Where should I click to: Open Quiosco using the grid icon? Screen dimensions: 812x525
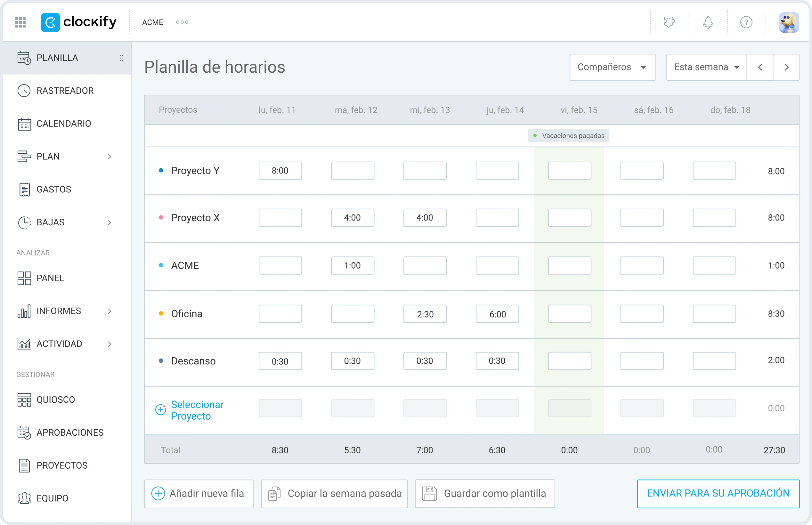click(24, 399)
